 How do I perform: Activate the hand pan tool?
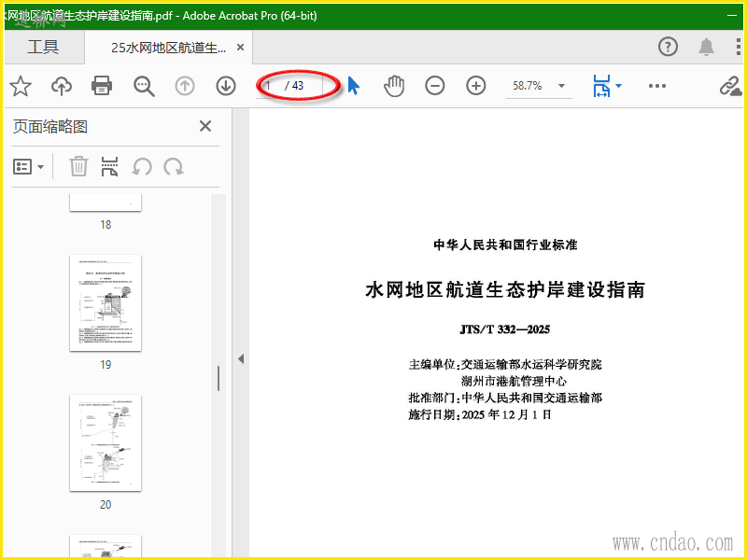coord(394,86)
